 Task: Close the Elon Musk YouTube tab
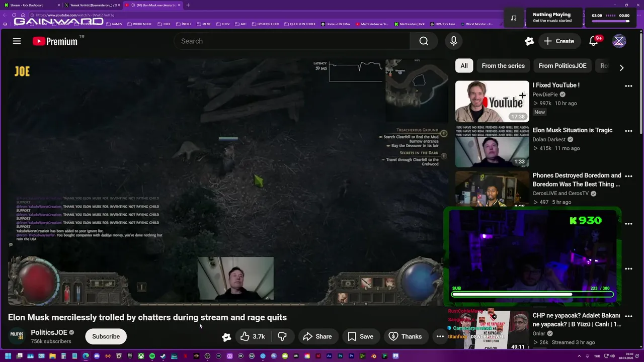tap(179, 5)
